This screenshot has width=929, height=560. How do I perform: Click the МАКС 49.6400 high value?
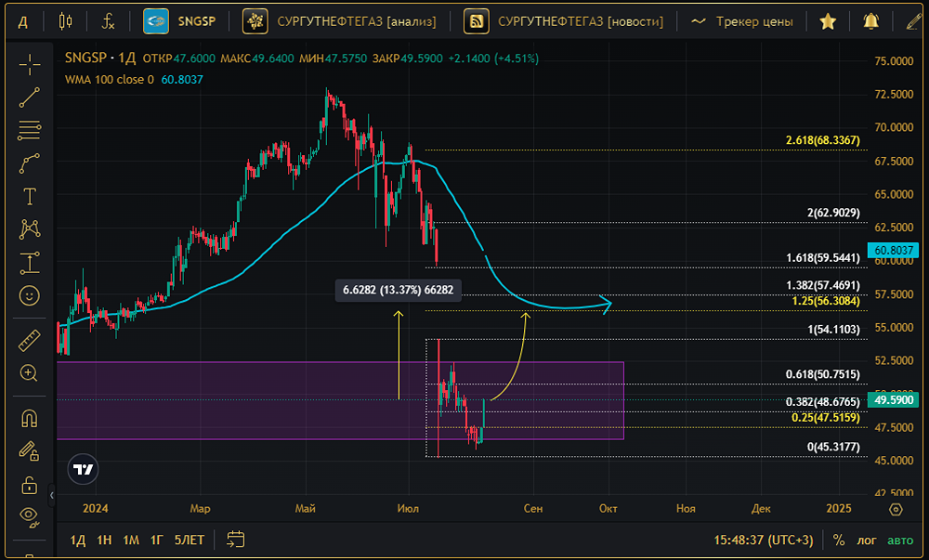pos(257,59)
